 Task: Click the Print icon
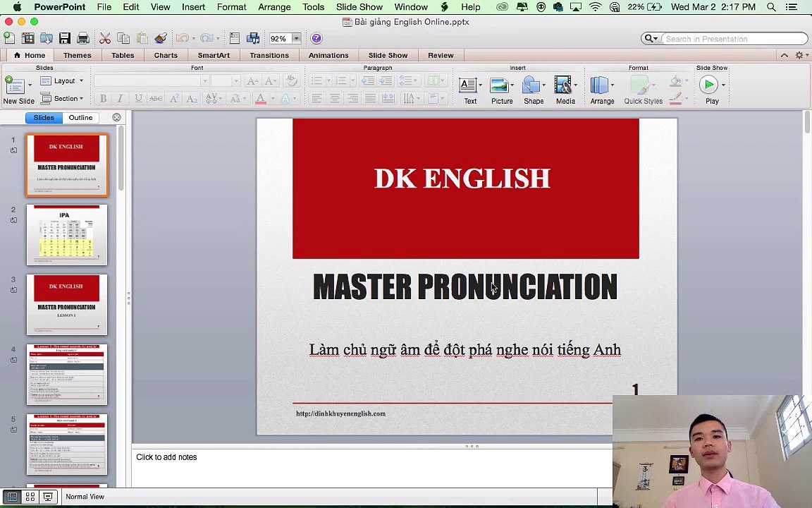(83, 38)
